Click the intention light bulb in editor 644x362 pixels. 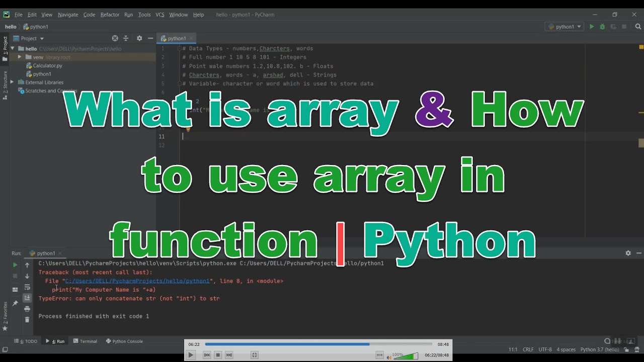(x=189, y=129)
